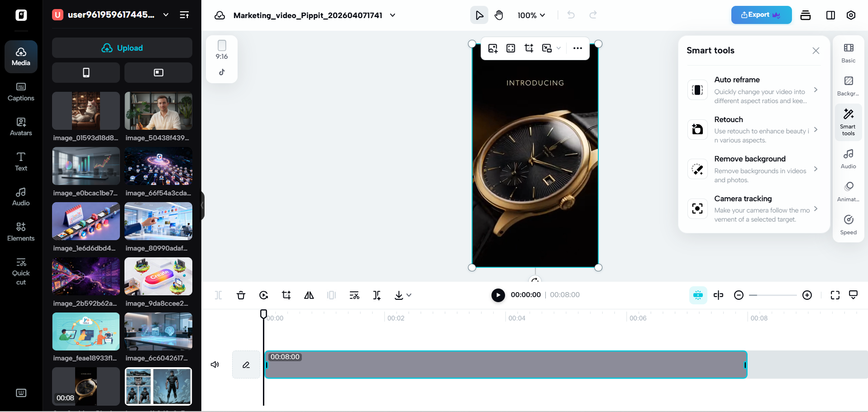Click the timeline track mute speaker icon
The image size is (868, 412).
[x=215, y=365]
